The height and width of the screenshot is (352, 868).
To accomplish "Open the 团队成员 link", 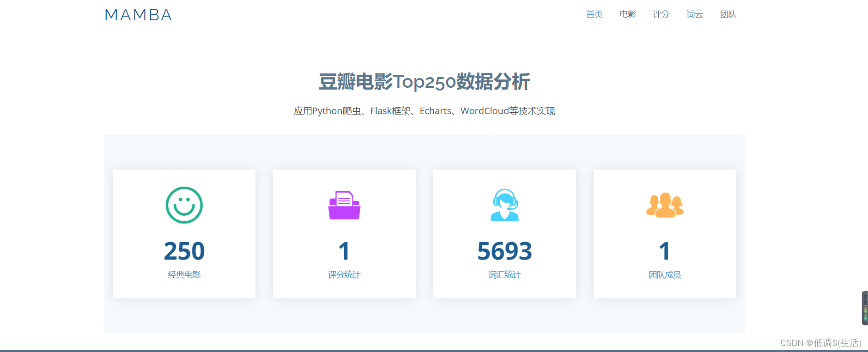I will (x=665, y=274).
